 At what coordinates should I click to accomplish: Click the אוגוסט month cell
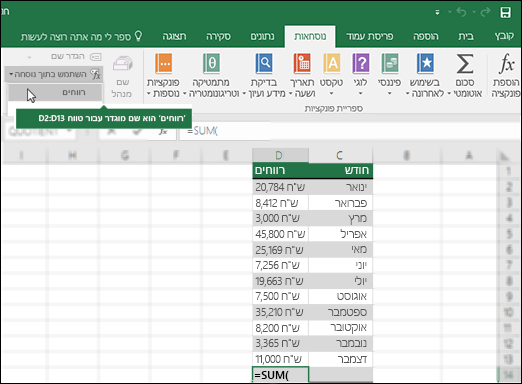pyautogui.click(x=340, y=296)
